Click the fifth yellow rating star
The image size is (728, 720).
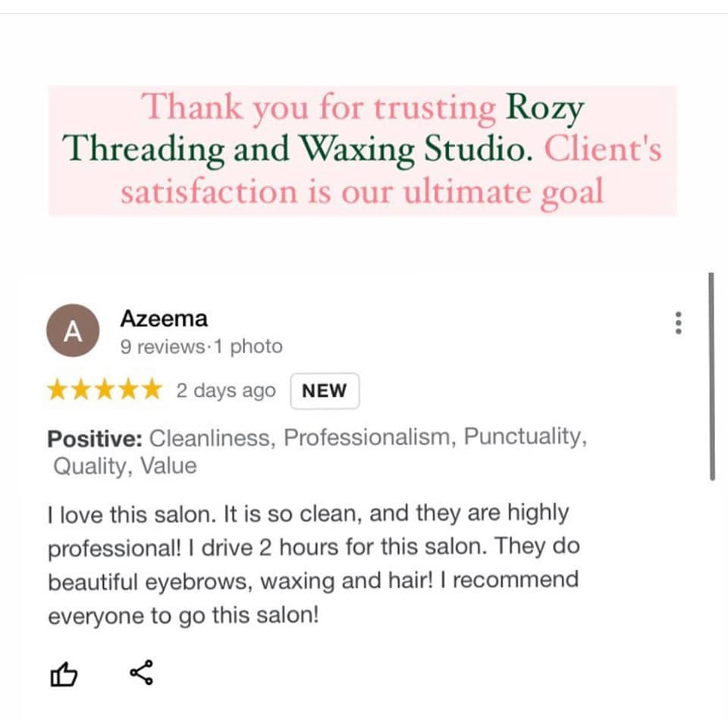152,391
